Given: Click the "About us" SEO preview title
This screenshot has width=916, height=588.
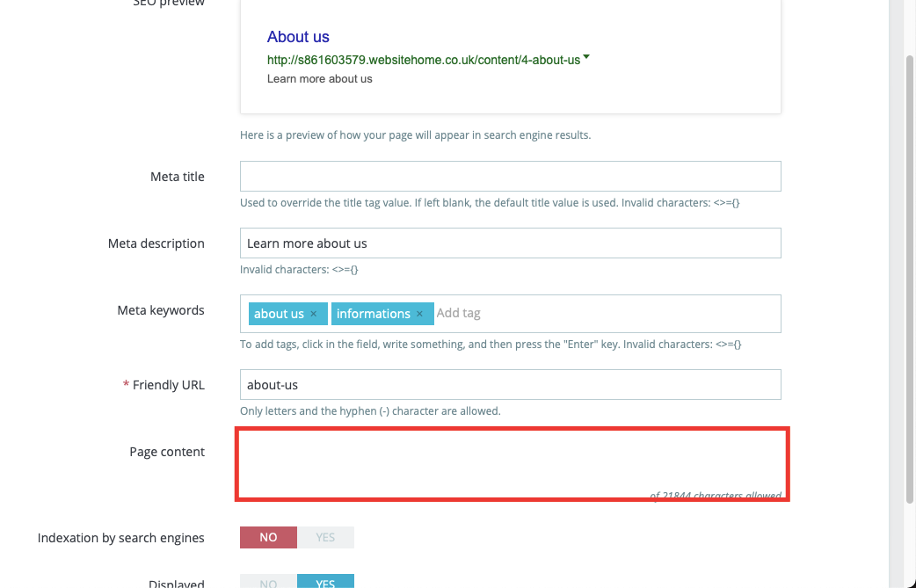Looking at the screenshot, I should pyautogui.click(x=298, y=37).
